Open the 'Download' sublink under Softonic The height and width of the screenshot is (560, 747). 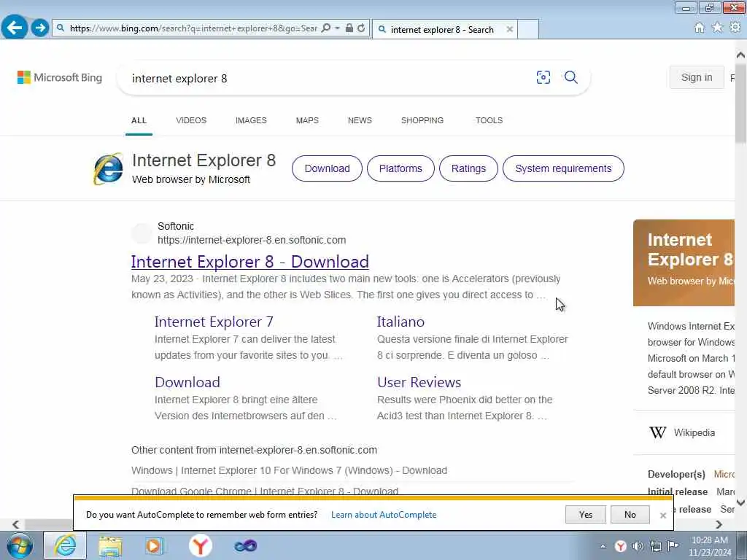coord(187,382)
